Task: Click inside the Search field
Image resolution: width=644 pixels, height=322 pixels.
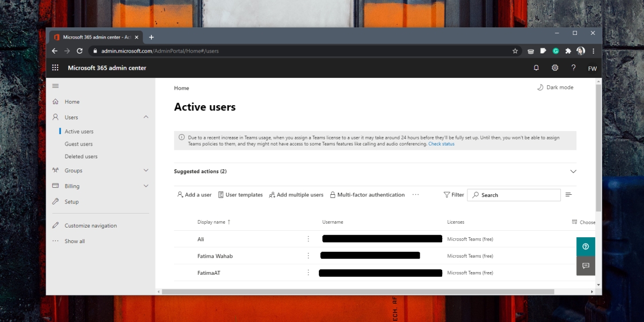Action: (513, 195)
